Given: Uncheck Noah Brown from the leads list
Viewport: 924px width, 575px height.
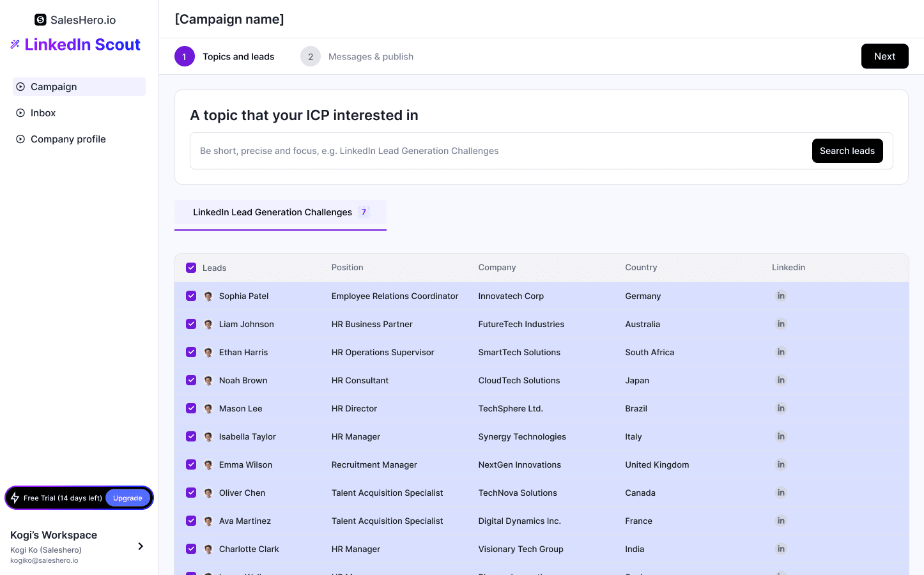Looking at the screenshot, I should tap(191, 380).
